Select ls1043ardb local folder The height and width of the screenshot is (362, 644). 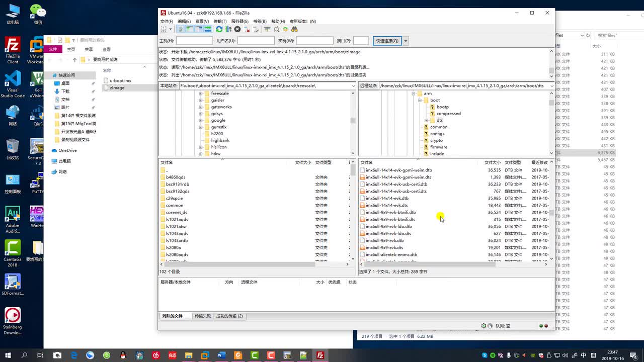[177, 240]
